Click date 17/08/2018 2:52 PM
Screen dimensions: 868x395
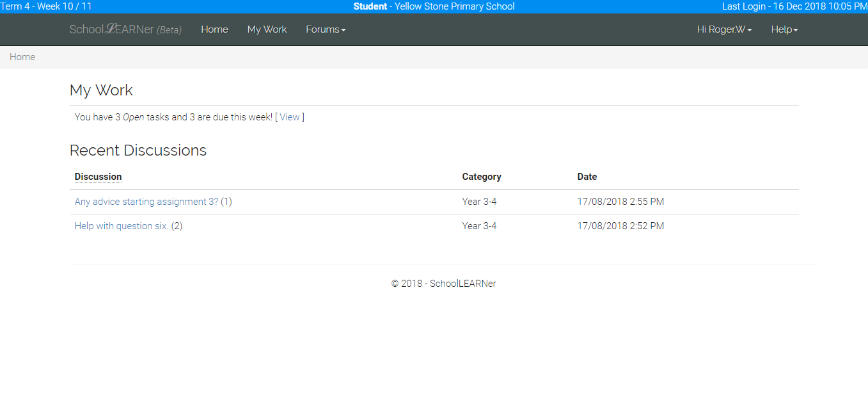(x=620, y=226)
